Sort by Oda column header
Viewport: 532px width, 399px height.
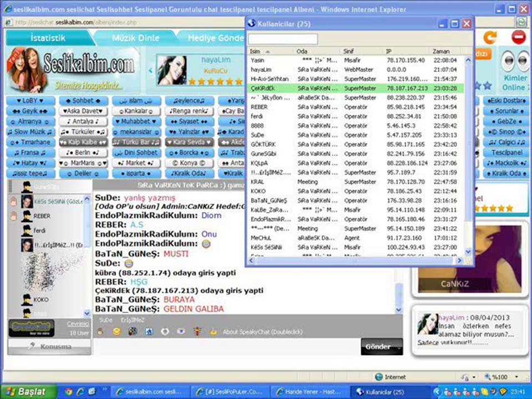click(317, 51)
